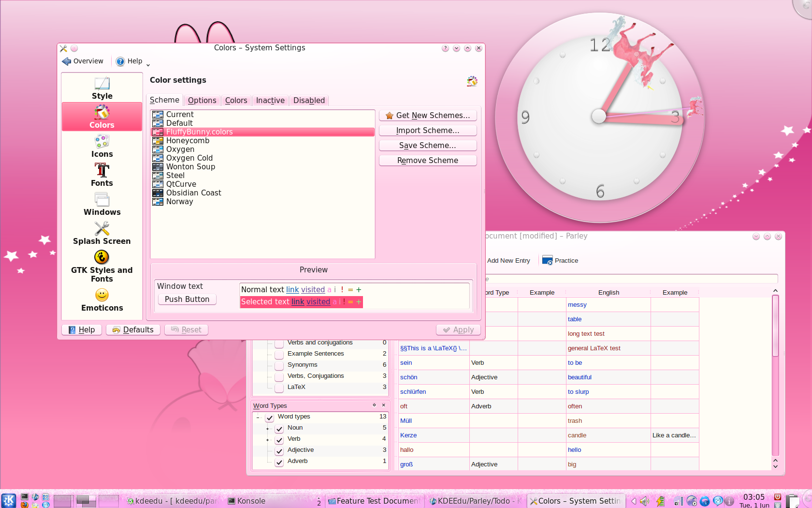Screen dimensions: 812x508
Task: Close the Word Types dock panel
Action: click(384, 405)
